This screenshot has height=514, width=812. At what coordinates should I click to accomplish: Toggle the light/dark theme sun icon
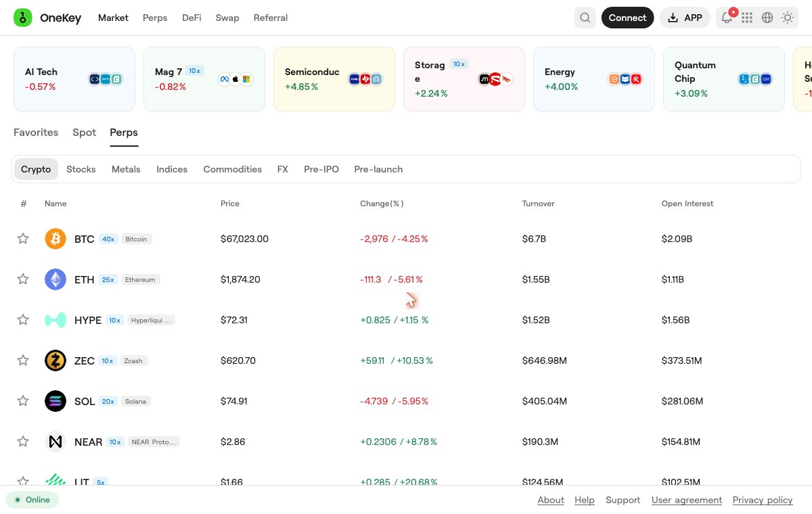788,18
